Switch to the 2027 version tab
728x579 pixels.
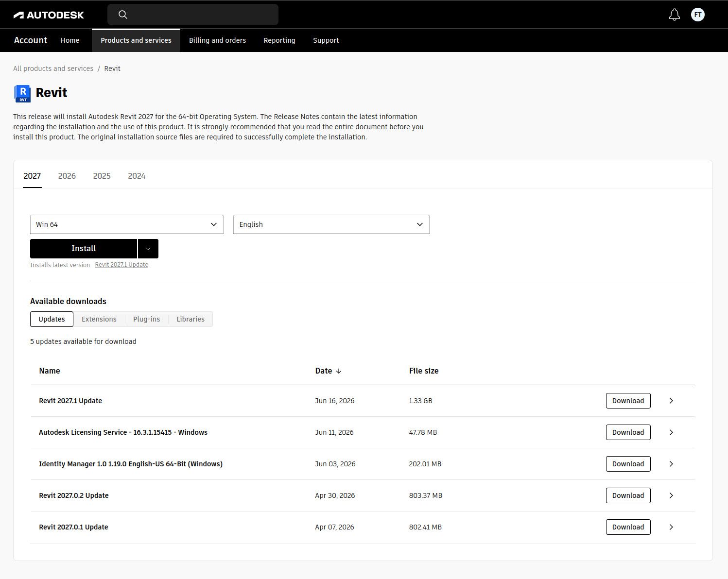[32, 176]
